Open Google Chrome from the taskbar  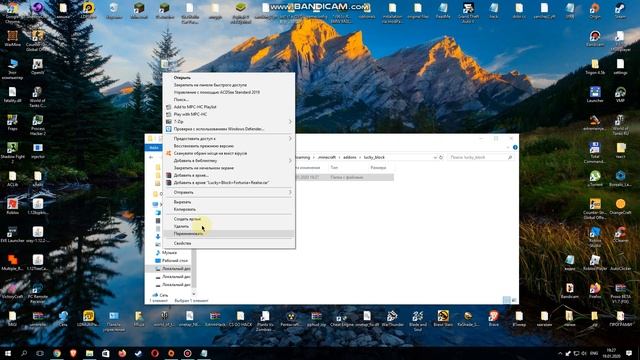57,353
